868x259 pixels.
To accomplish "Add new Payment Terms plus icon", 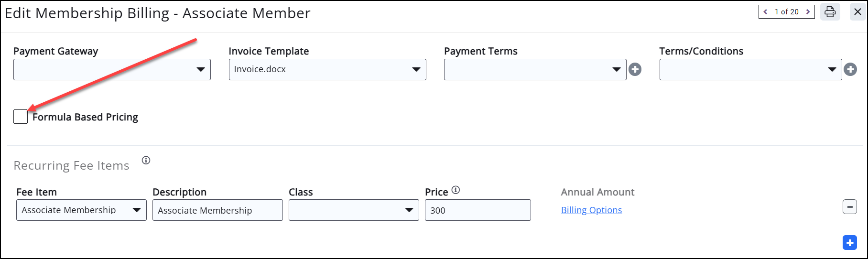I will (x=635, y=70).
